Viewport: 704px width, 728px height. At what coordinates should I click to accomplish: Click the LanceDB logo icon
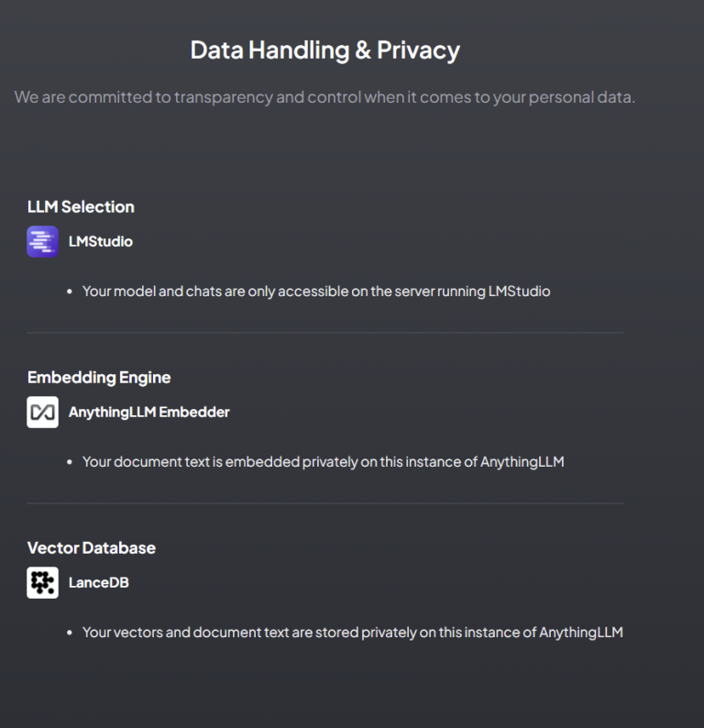pos(42,583)
